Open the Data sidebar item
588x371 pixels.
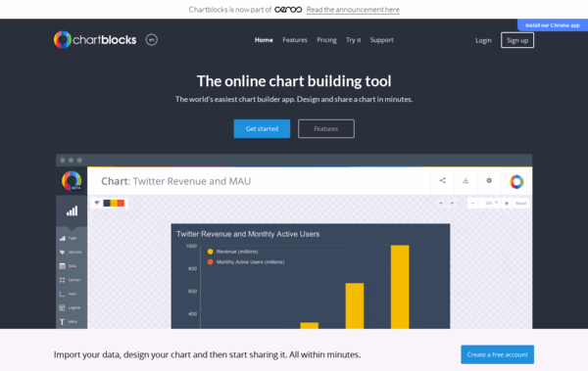click(x=72, y=266)
